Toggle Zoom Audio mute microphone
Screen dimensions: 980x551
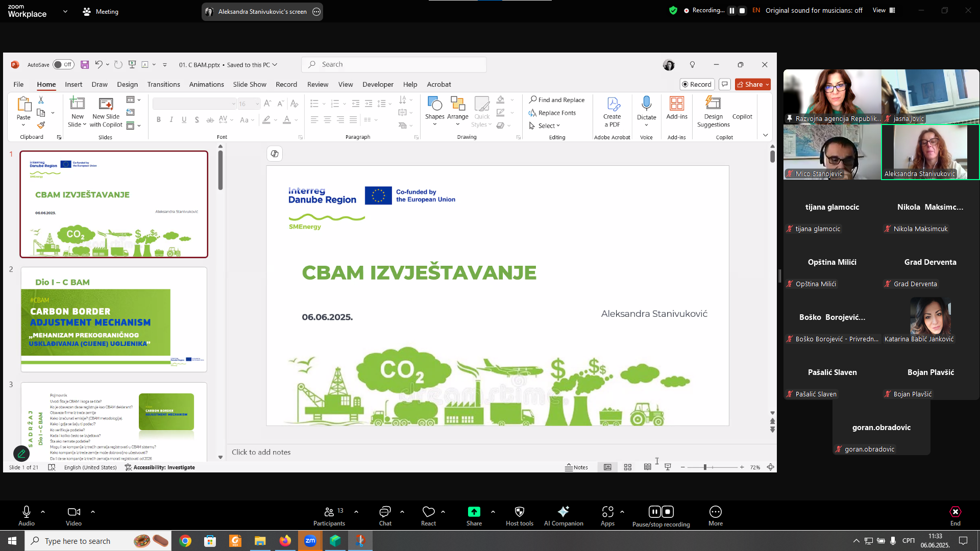(x=27, y=512)
